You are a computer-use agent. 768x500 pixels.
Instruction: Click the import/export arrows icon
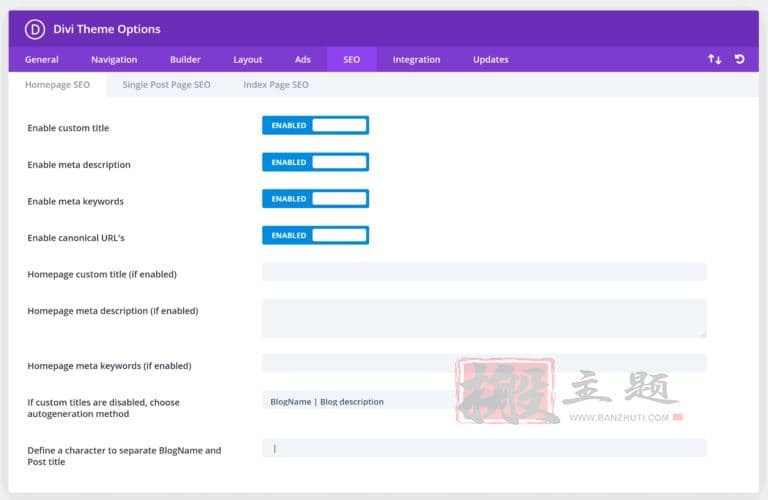(714, 59)
